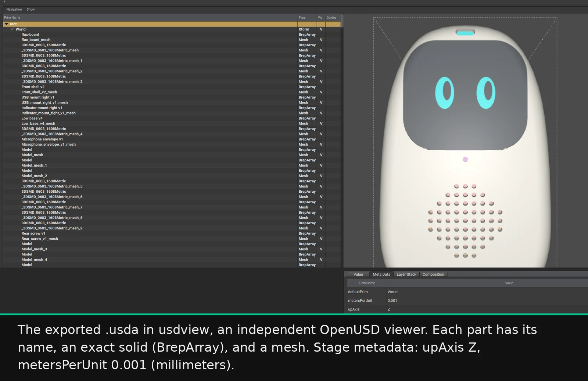Image resolution: width=588 pixels, height=381 pixels.
Task: Toggle visibility V for Low_base_v4_mesh
Action: tap(321, 123)
